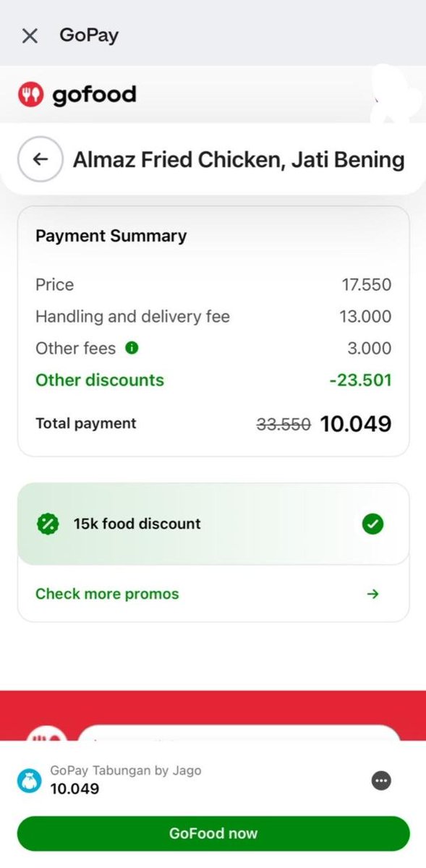Tap the red restaurant banner at bottom
The image size is (426, 868).
pos(213,715)
